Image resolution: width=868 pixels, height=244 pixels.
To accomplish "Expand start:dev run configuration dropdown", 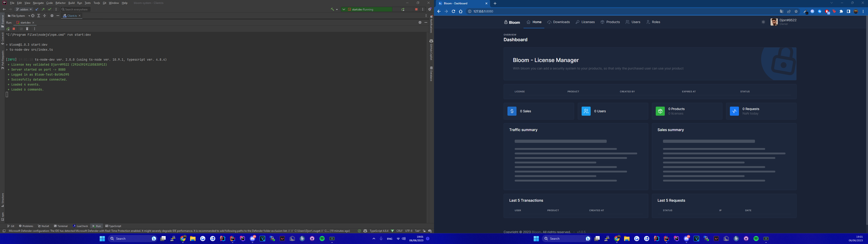I will click(x=344, y=10).
